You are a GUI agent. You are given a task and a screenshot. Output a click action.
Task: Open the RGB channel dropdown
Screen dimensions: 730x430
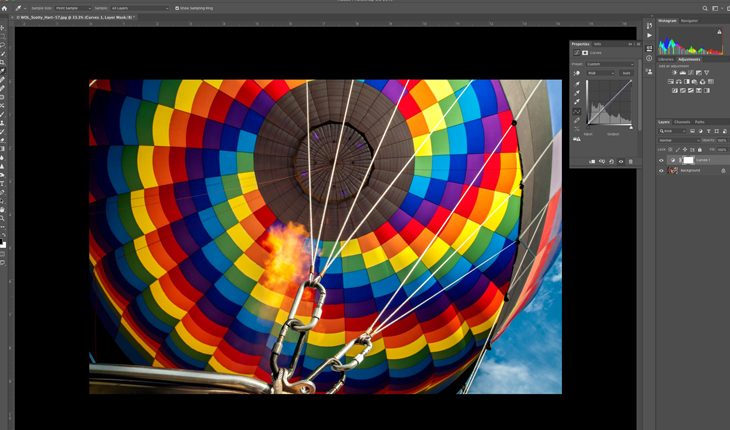tap(601, 73)
